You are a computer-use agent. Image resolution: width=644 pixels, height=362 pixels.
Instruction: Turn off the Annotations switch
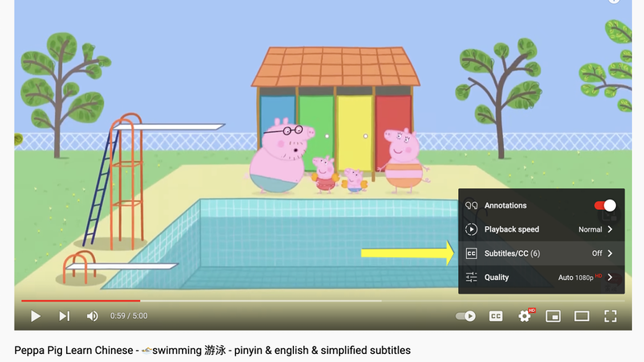[605, 205]
